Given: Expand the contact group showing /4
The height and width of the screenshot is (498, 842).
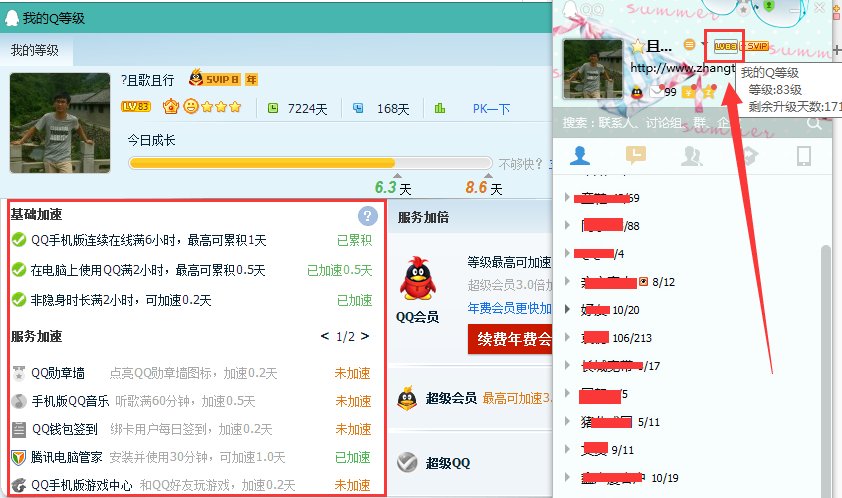Looking at the screenshot, I should pos(567,253).
